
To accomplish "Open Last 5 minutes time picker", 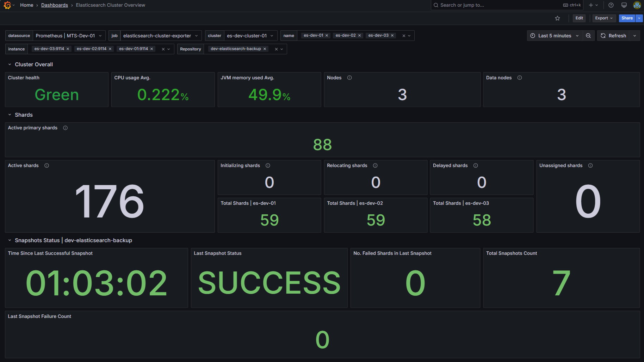I will [555, 36].
